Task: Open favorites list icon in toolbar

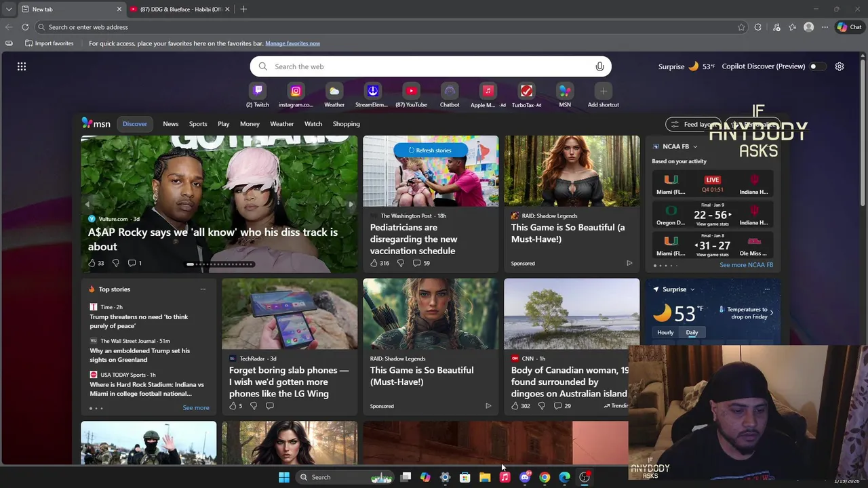Action: click(x=793, y=27)
